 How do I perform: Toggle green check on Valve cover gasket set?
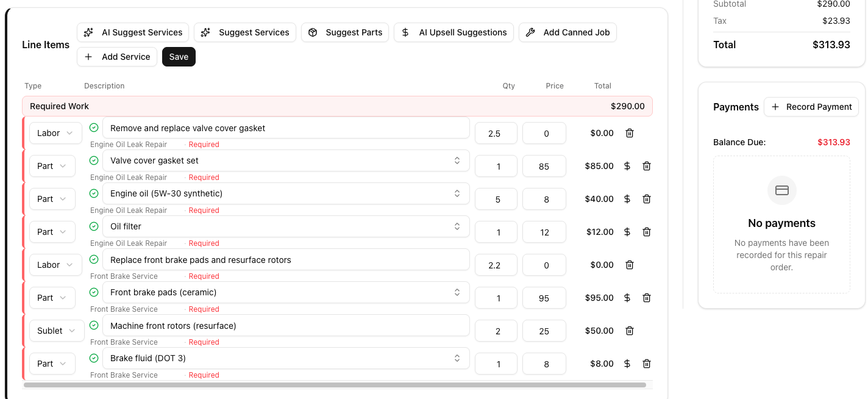94,160
